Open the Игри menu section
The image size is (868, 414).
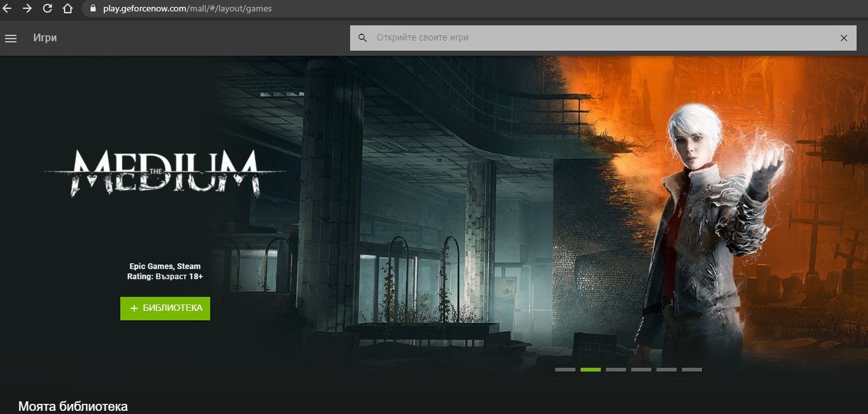(46, 38)
